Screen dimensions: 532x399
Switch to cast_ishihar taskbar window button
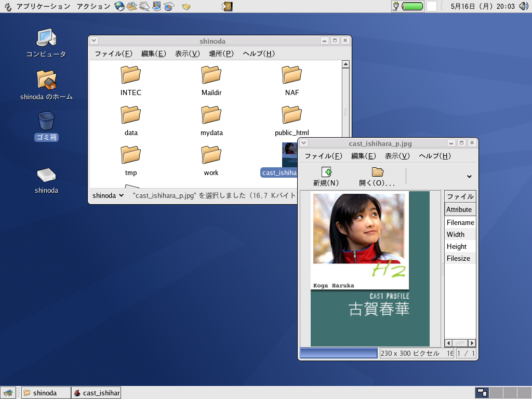click(96, 393)
